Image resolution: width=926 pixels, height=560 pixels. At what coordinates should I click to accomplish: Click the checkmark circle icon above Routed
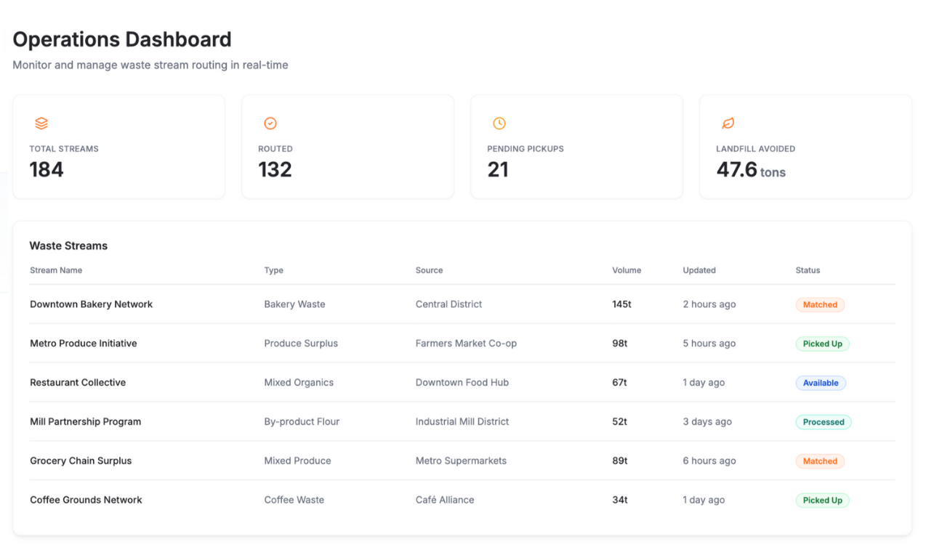pyautogui.click(x=270, y=123)
